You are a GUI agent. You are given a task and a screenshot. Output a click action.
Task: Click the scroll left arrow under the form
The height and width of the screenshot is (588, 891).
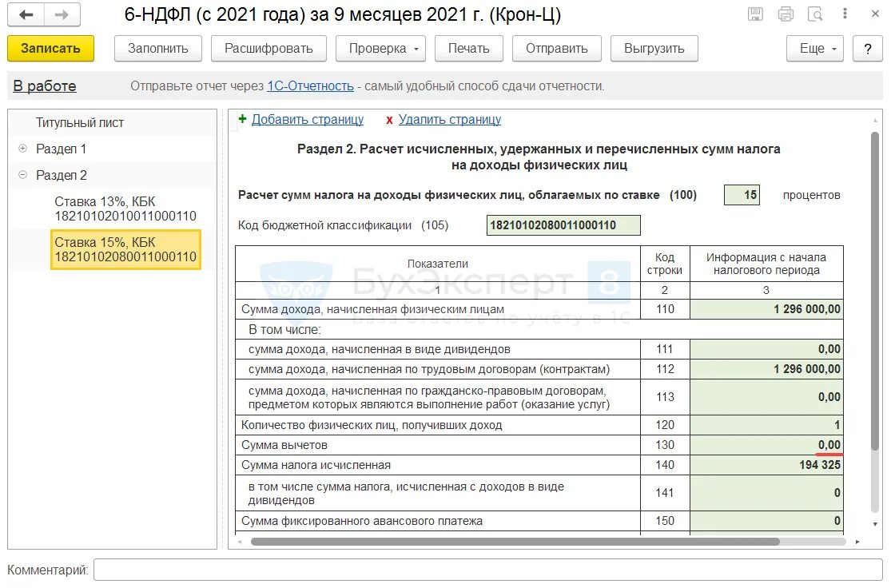[x=240, y=542]
